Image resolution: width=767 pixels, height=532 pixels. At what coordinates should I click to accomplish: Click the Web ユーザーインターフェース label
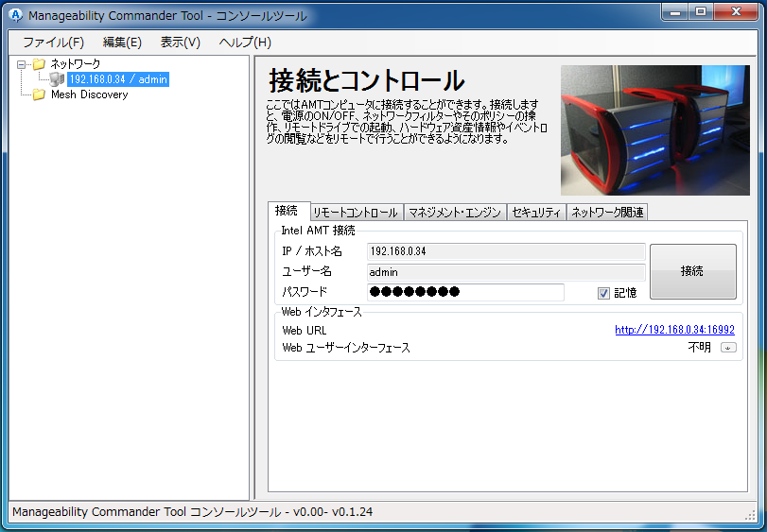[346, 348]
